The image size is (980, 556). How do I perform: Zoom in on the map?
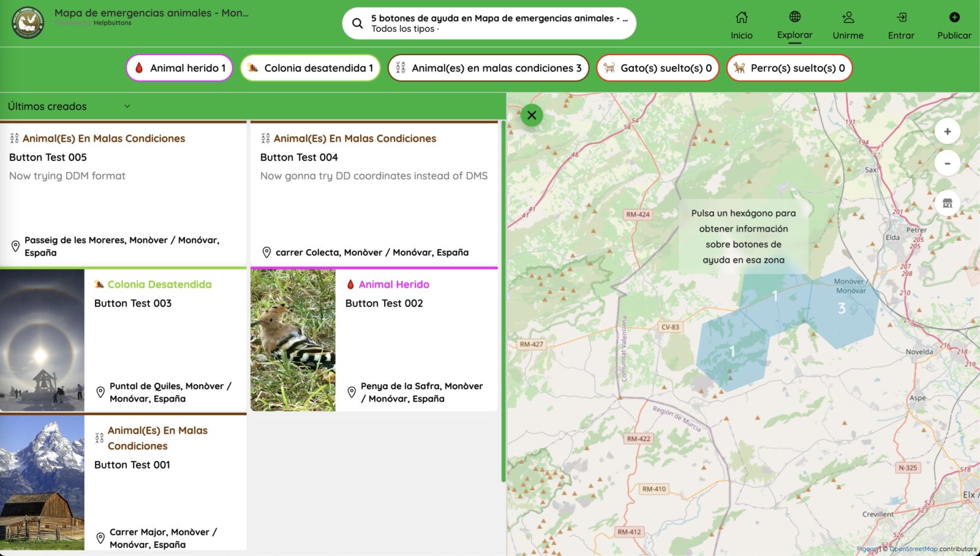pos(947,132)
